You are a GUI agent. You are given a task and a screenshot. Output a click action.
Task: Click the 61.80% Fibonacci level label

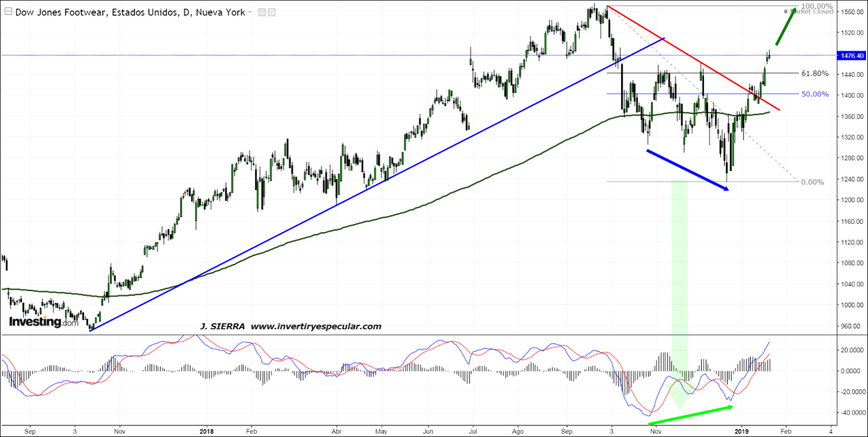814,73
